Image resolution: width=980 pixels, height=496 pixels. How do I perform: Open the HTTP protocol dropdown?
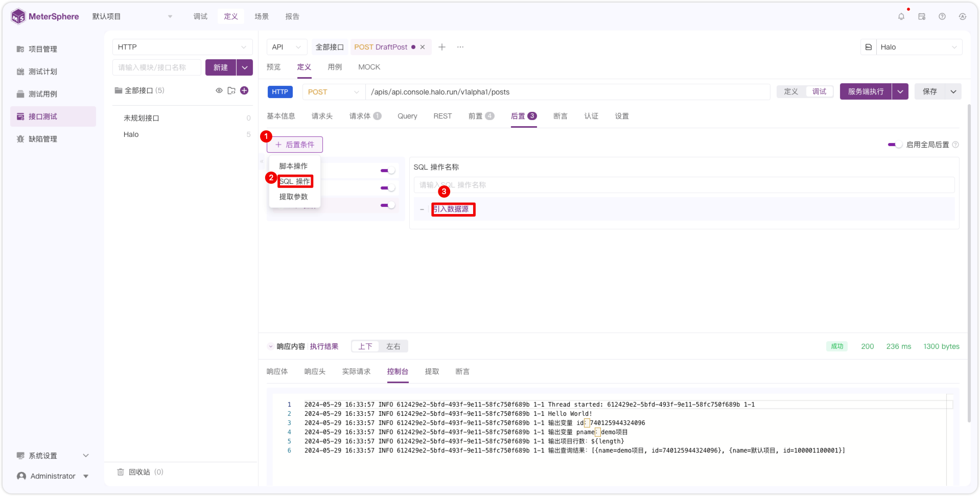(x=182, y=47)
